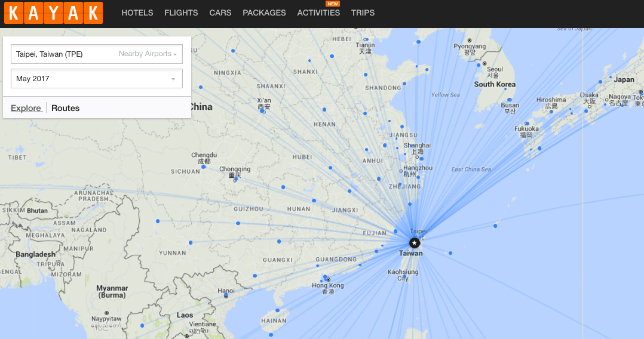Choose the Hong Kong destination dot

(325, 278)
